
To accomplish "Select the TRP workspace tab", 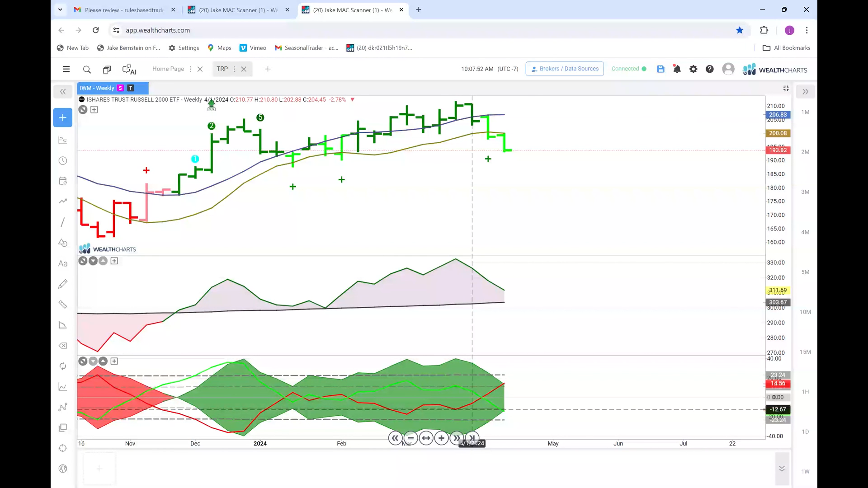I will click(x=222, y=69).
